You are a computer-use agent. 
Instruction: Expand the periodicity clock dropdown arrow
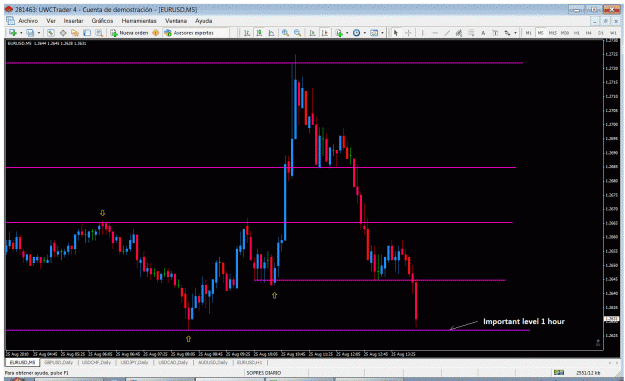tap(365, 33)
